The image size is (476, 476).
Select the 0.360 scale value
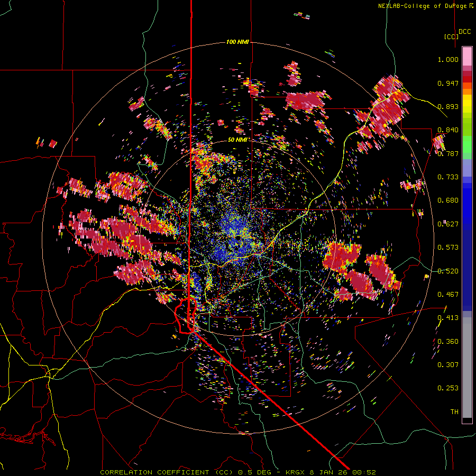click(x=448, y=341)
